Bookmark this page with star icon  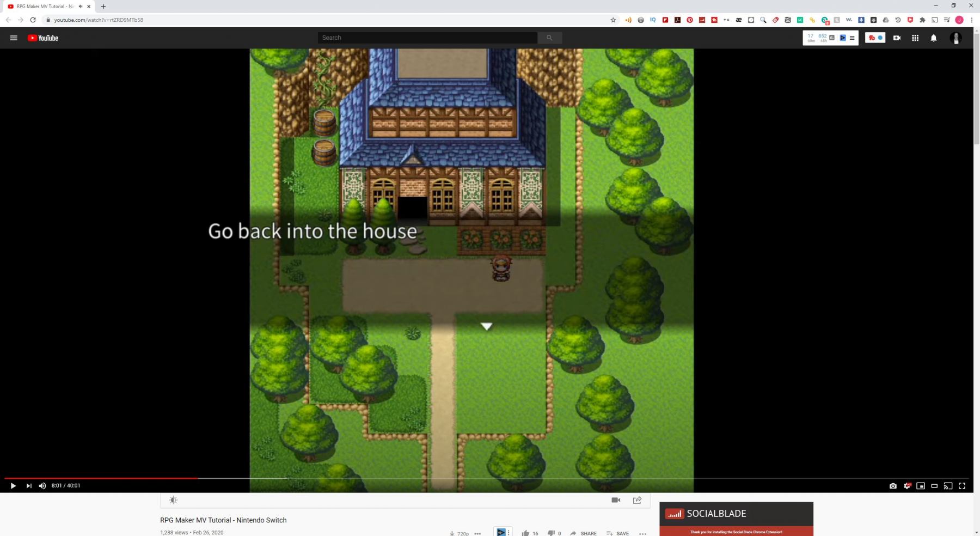[x=613, y=20]
